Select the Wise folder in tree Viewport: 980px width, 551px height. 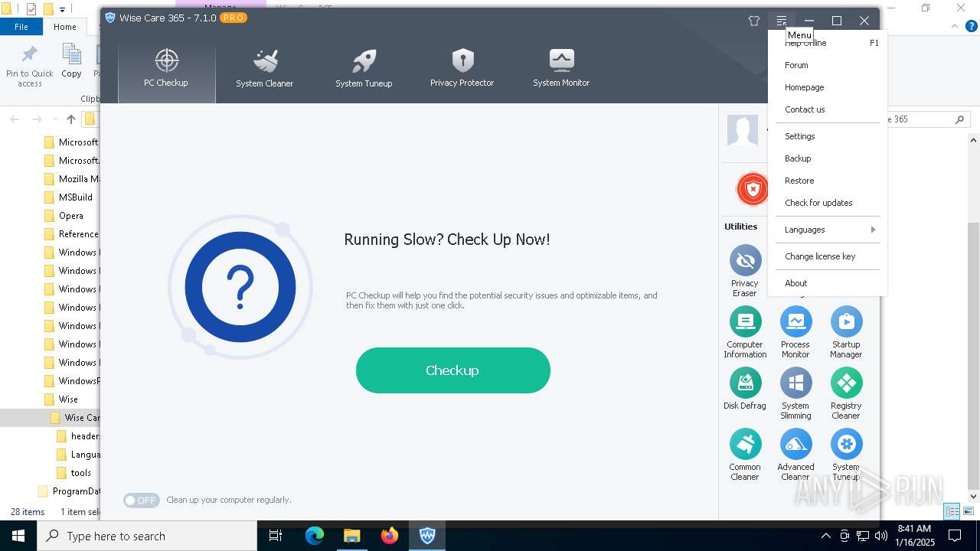tap(68, 399)
